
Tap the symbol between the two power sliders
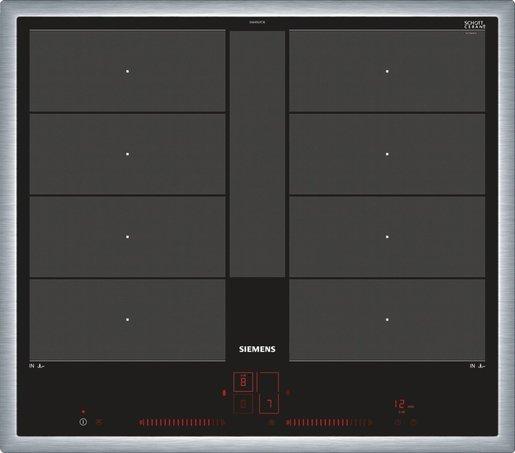click(x=271, y=423)
